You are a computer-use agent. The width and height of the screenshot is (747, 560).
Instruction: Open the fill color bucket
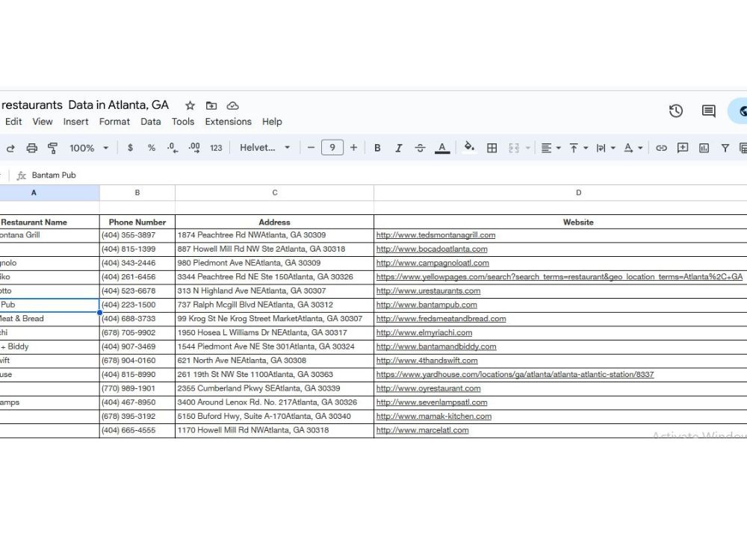click(x=469, y=147)
